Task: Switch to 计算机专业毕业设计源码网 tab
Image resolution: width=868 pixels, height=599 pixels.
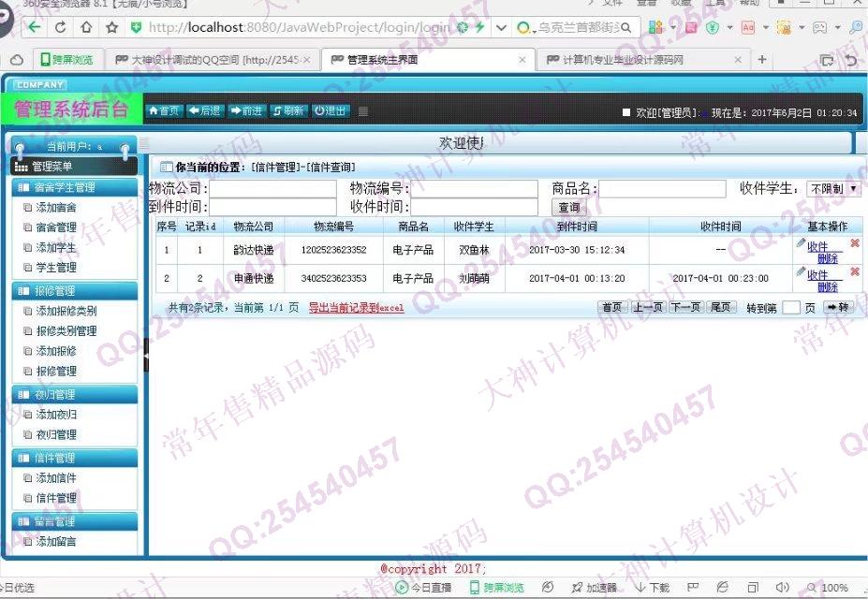Action: click(x=642, y=60)
